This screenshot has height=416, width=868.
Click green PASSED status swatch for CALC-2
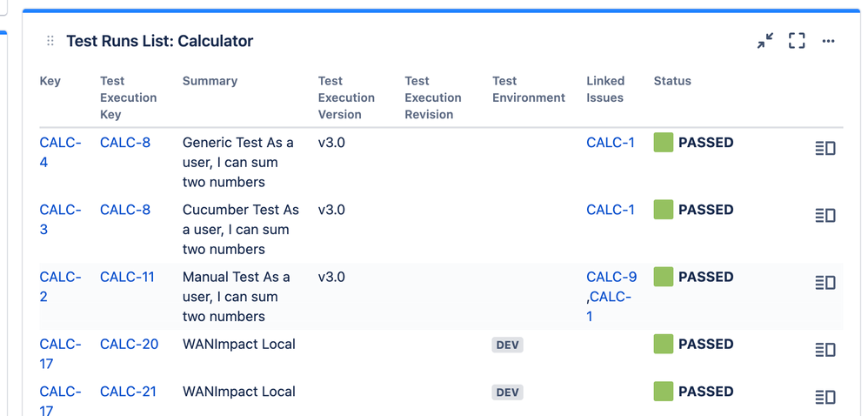pos(664,277)
